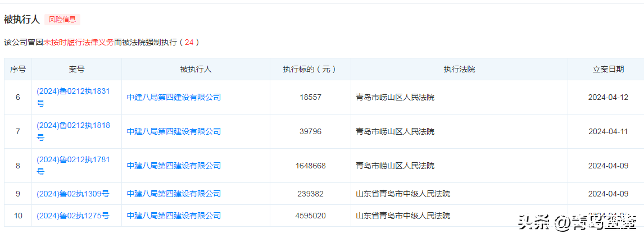This screenshot has width=644, height=238.
Task: Click serial number 8 cell
Action: (x=17, y=166)
